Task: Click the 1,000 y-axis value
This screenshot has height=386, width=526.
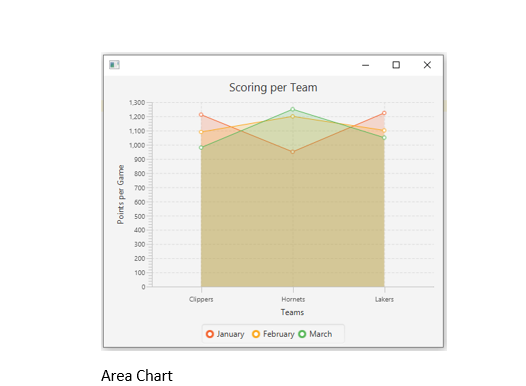Action: [x=137, y=145]
